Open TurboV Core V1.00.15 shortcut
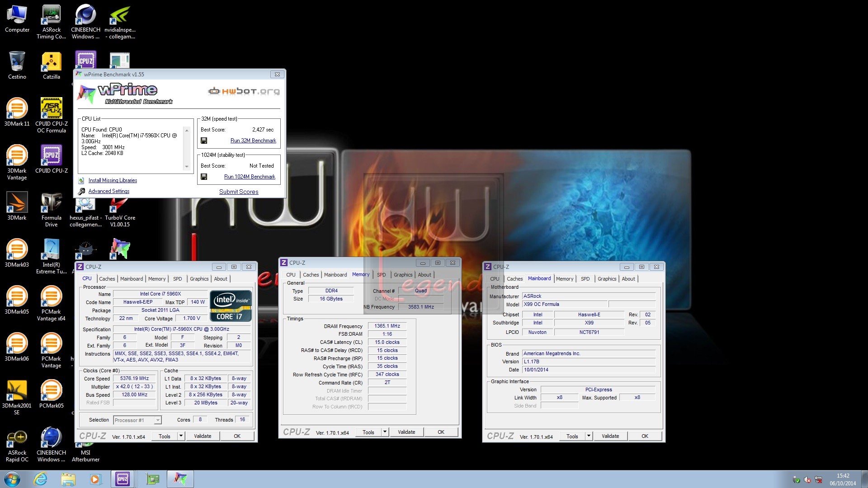Image resolution: width=868 pixels, height=488 pixels. 120,212
